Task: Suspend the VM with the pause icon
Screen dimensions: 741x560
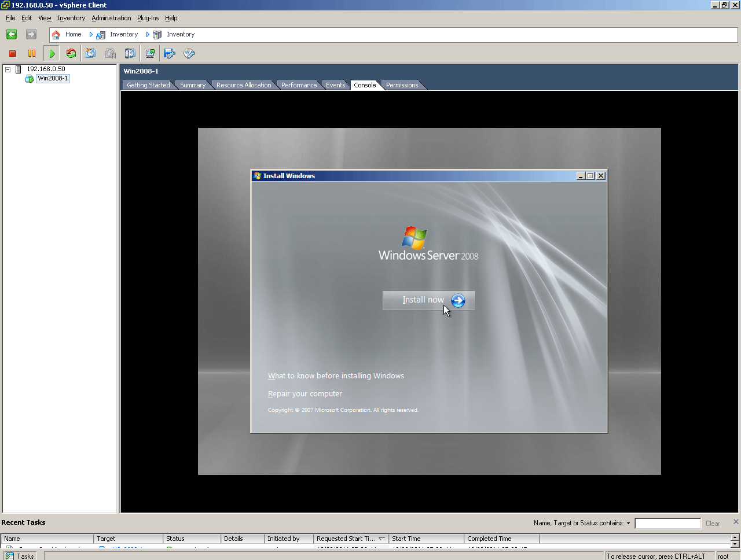Action: 32,53
